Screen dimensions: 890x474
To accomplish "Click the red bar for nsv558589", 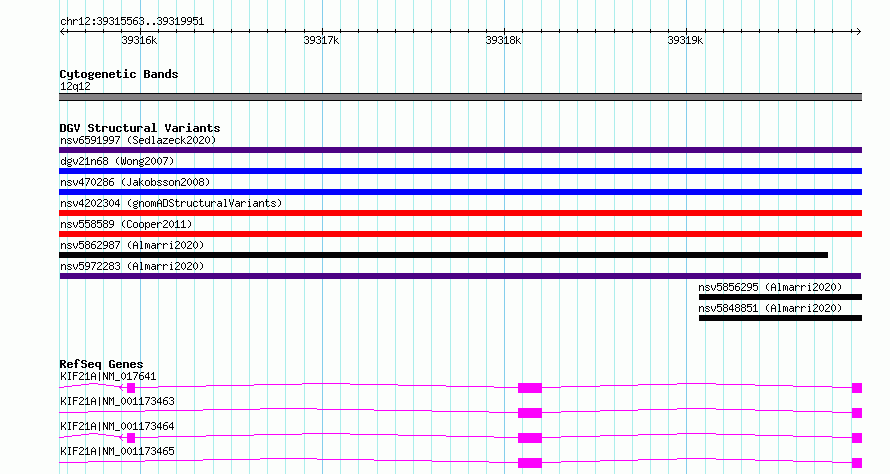I will (x=460, y=234).
